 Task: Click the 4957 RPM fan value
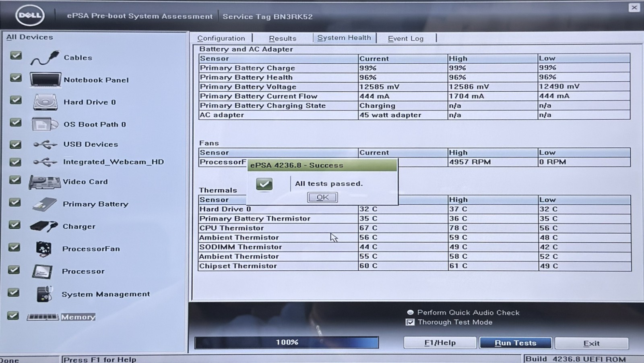point(470,162)
